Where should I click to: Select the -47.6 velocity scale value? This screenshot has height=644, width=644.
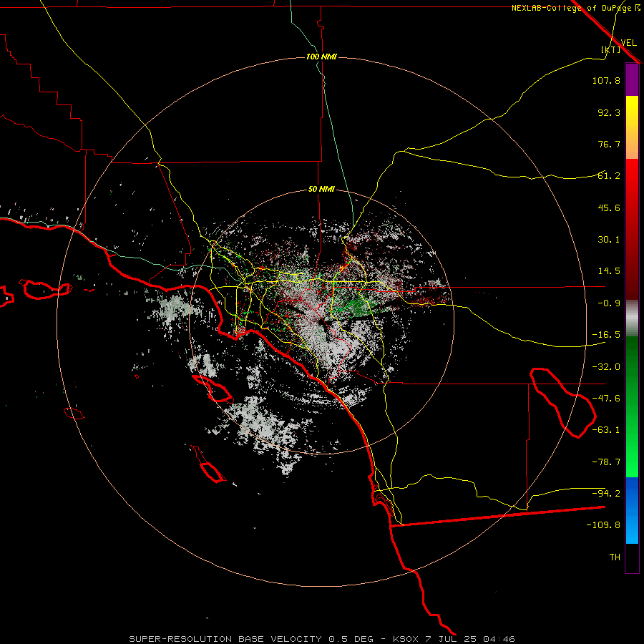point(606,399)
